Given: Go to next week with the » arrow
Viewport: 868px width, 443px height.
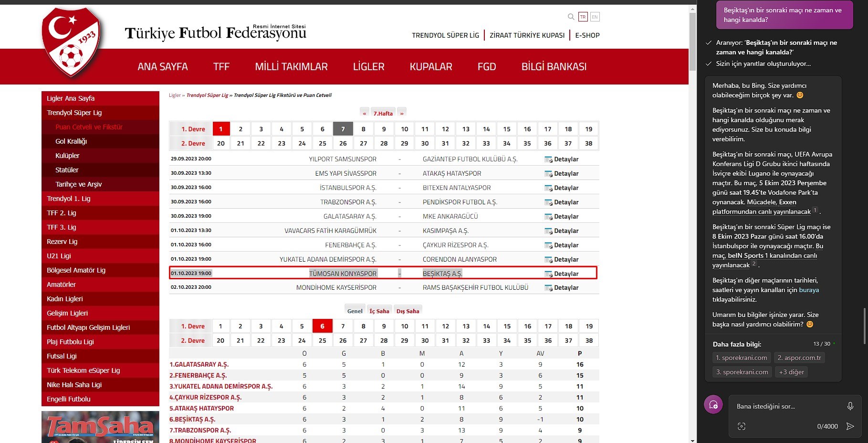Looking at the screenshot, I should tap(402, 113).
